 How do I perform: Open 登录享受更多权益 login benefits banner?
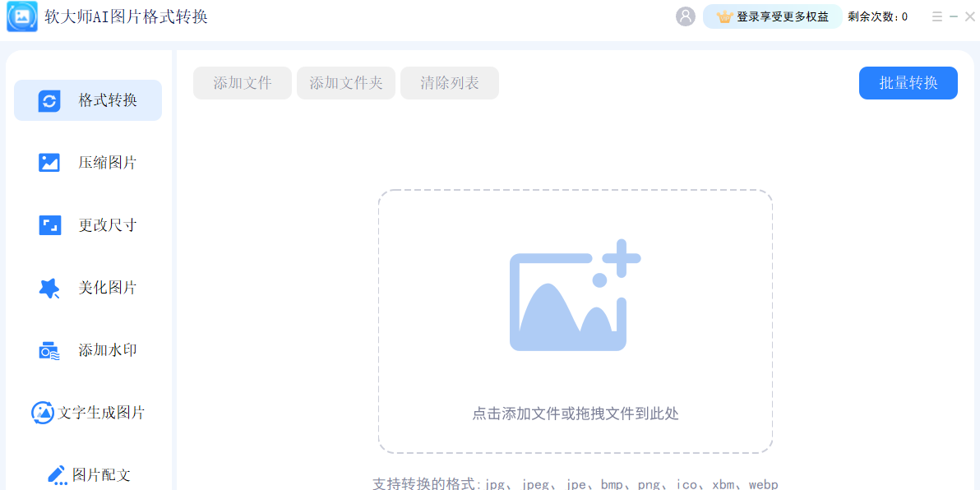(773, 16)
